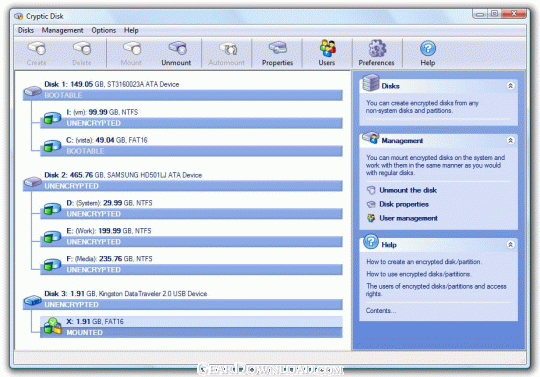Select the F: (Media) partition icon
The width and height of the screenshot is (540, 377).
[x=52, y=264]
